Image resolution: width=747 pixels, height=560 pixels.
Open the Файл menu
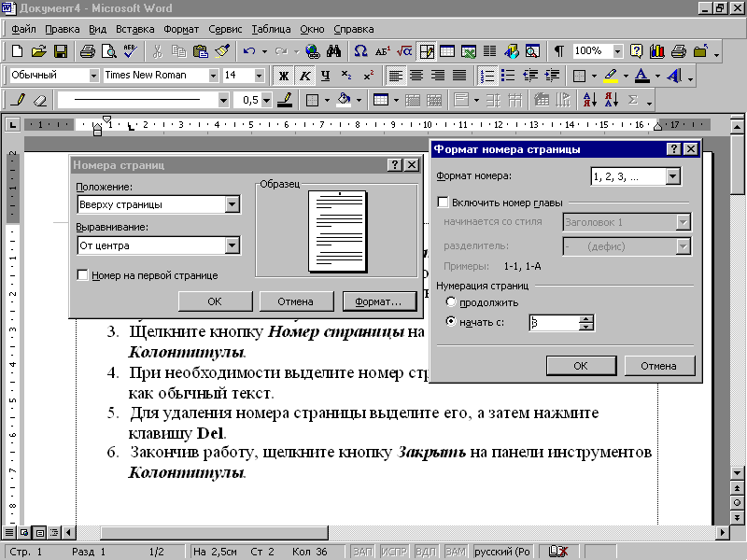[x=23, y=29]
